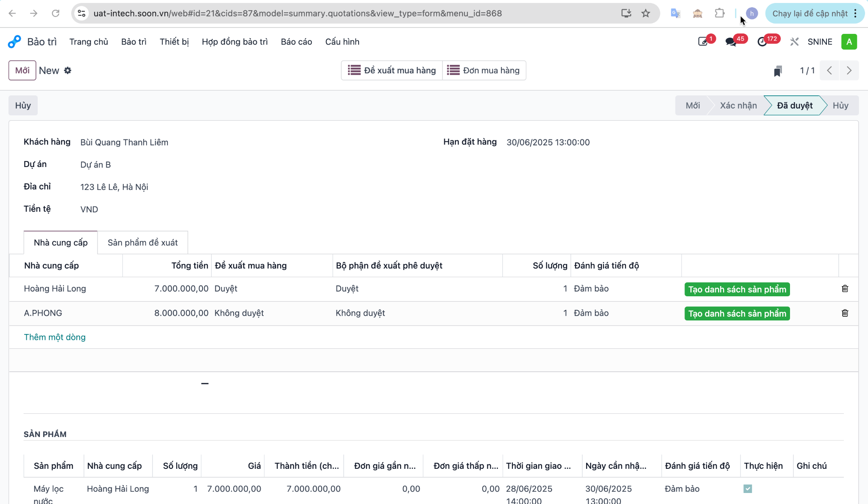Go to the next record arrow
This screenshot has height=504, width=868.
click(x=849, y=70)
